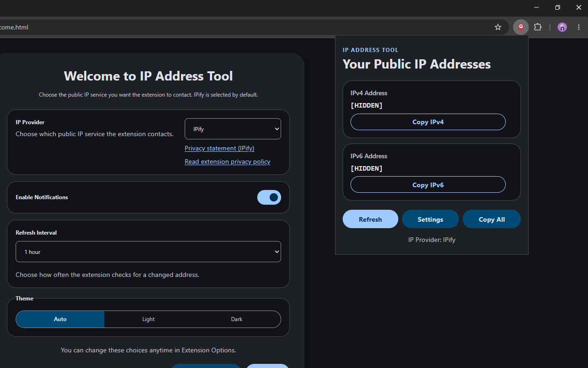Click the Copy IPv4 button

point(428,122)
